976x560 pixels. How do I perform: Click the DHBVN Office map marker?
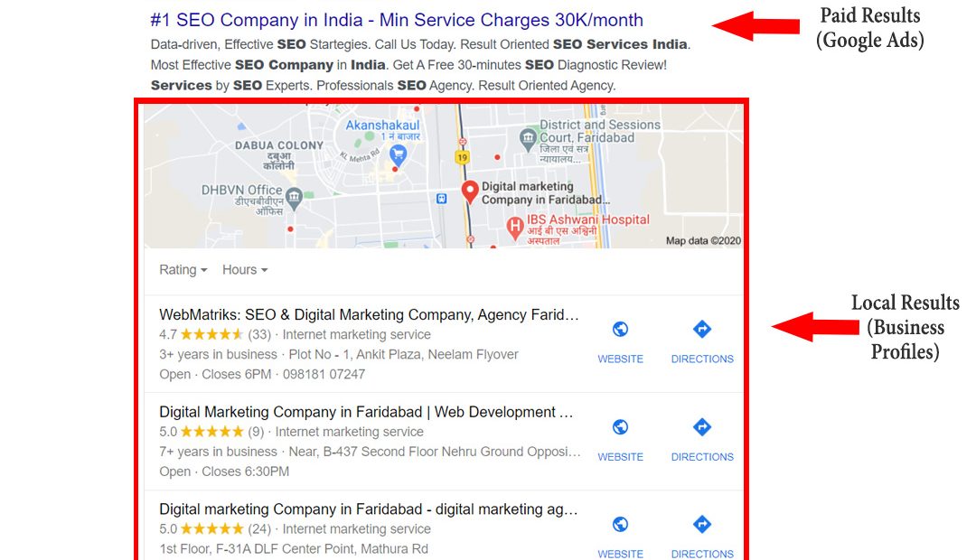(x=294, y=199)
